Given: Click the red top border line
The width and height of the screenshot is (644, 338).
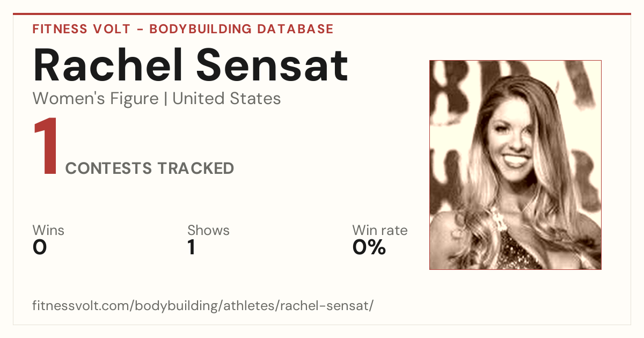Looking at the screenshot, I should (322, 14).
